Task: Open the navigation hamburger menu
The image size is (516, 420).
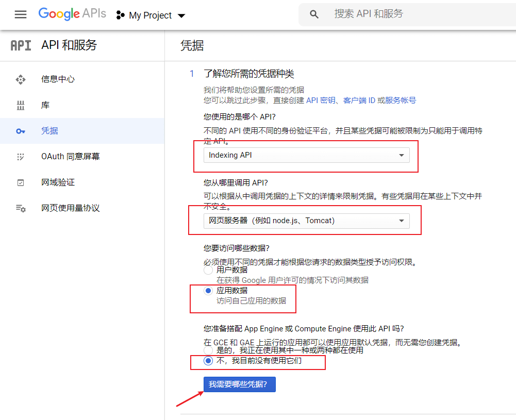Action: (20, 14)
